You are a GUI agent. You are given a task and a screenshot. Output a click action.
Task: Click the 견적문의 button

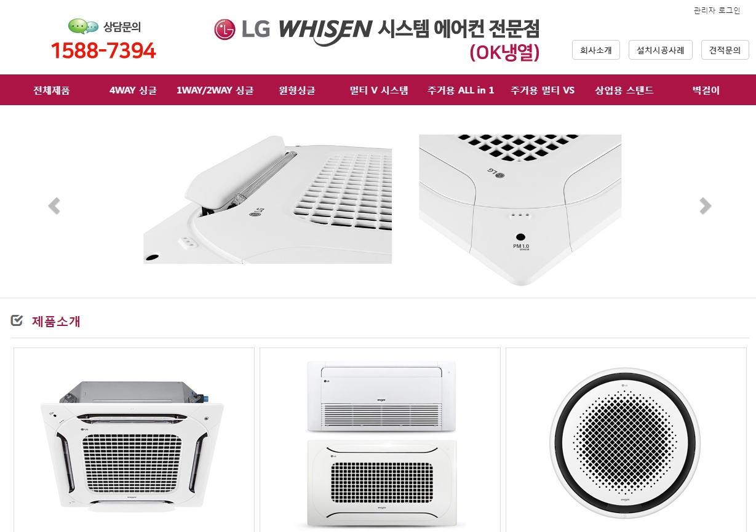[x=725, y=50]
